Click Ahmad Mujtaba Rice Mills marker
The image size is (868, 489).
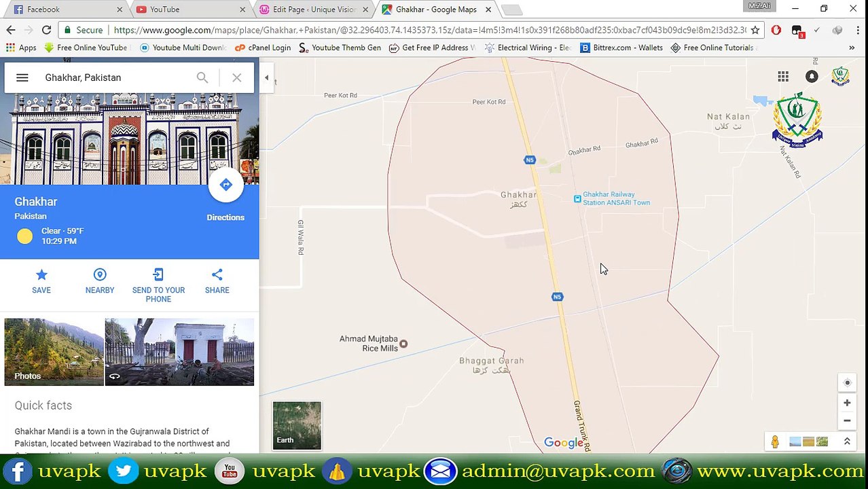(x=403, y=344)
